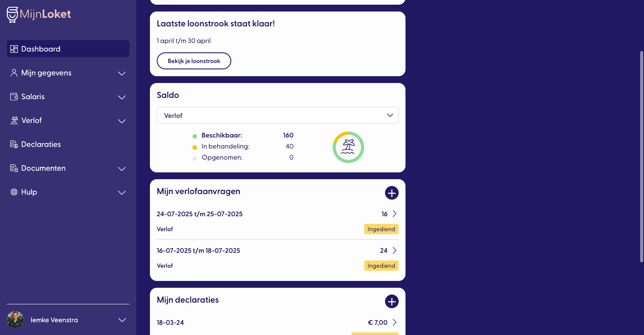644x335 pixels.
Task: Click the Bekijk je loonstrook button
Action: pyautogui.click(x=194, y=61)
